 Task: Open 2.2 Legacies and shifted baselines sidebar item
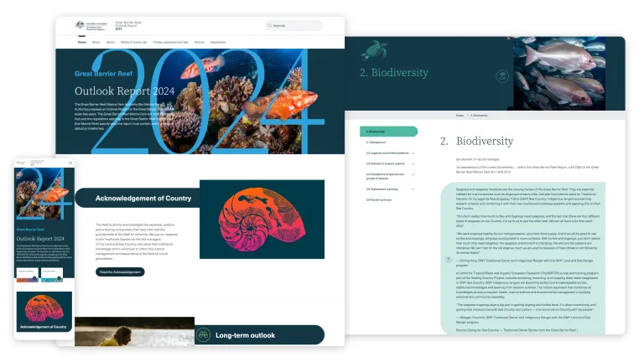click(x=387, y=153)
